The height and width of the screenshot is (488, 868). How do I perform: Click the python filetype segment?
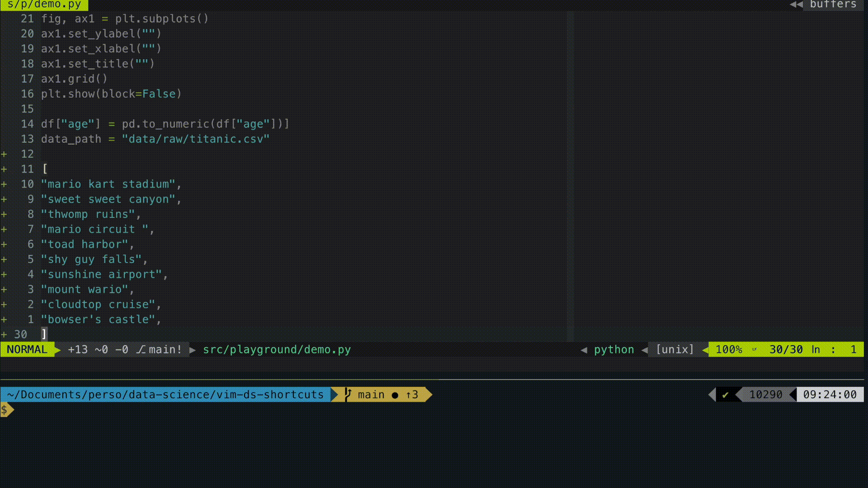613,350
